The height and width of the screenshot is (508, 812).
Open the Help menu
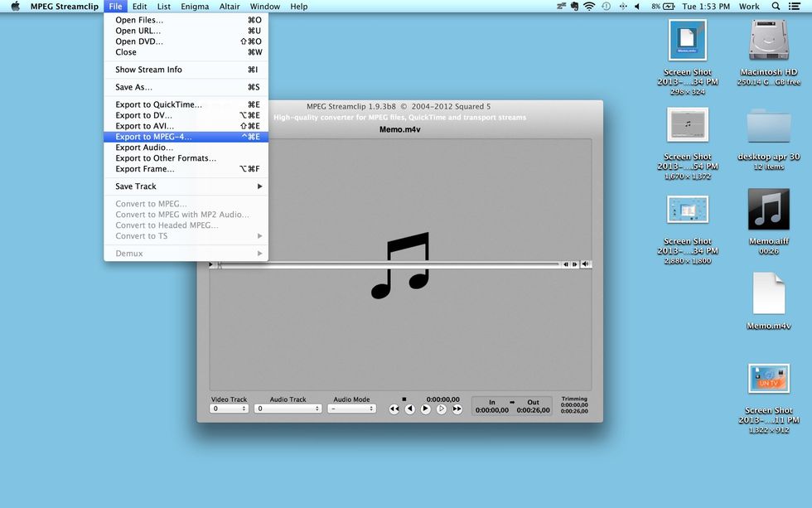tap(299, 6)
